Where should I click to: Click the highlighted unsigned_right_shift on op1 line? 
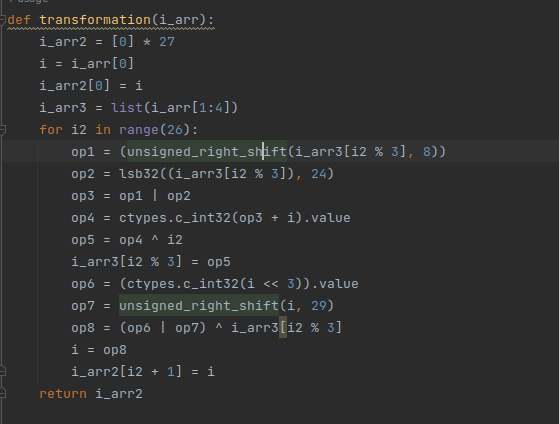pyautogui.click(x=207, y=152)
